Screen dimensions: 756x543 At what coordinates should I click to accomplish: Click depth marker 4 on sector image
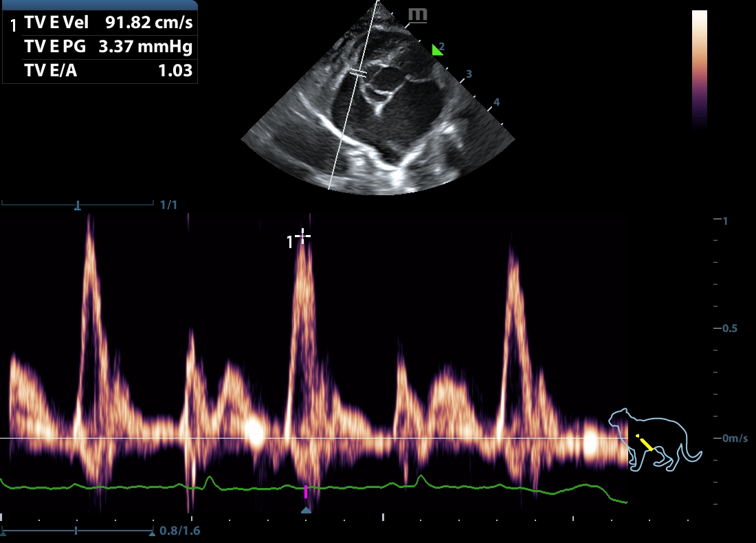(496, 102)
